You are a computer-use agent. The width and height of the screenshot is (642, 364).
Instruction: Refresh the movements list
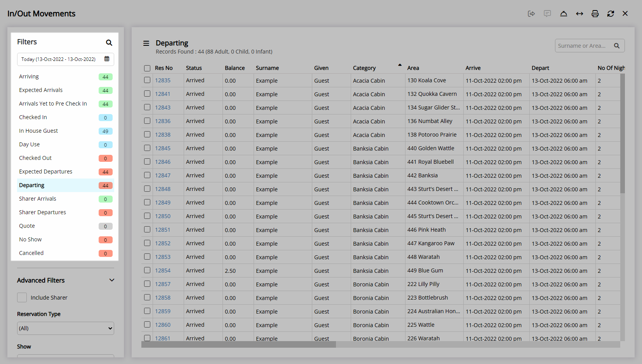[611, 14]
